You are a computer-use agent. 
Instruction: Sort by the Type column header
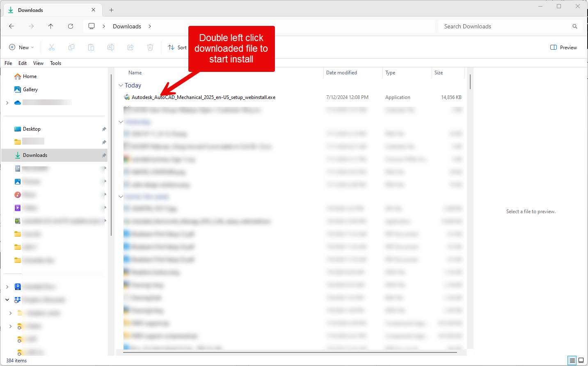click(x=390, y=73)
